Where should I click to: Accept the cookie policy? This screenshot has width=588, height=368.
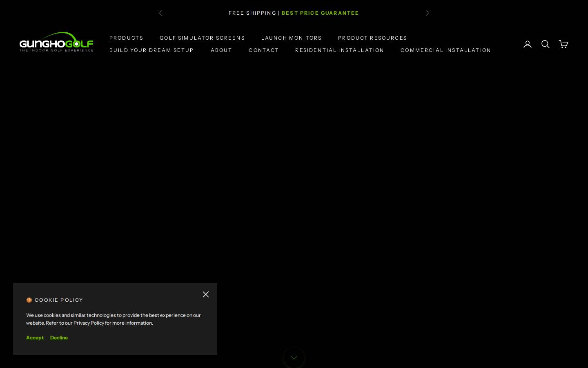35,337
